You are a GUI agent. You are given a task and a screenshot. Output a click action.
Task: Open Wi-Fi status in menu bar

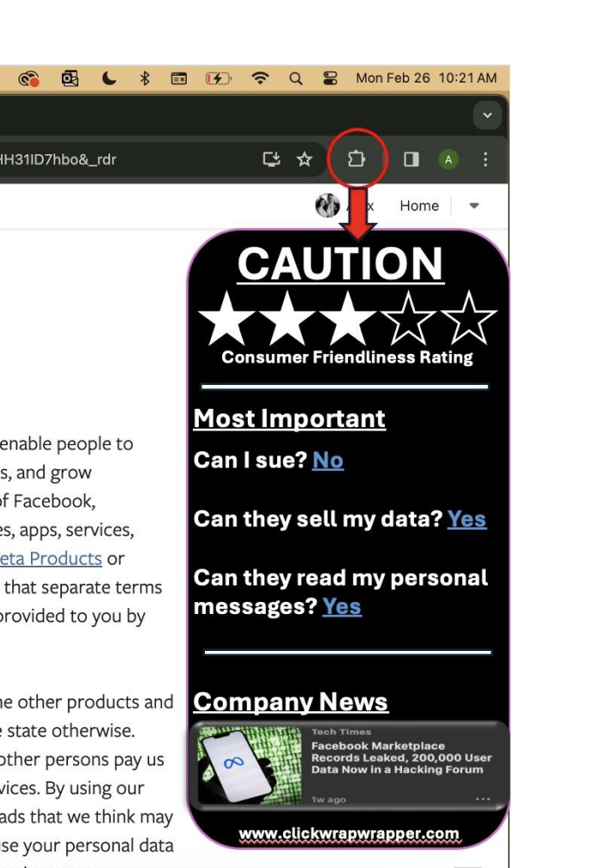pos(260,78)
